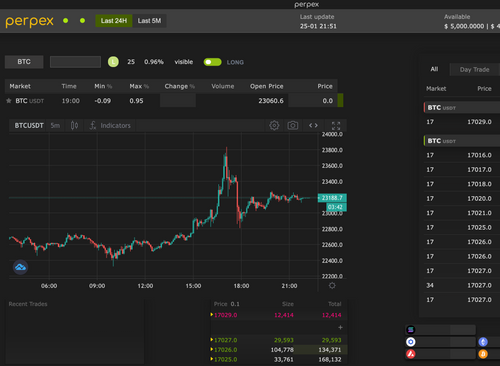
Task: Select the row priced 17016.0
Action: [x=462, y=155]
